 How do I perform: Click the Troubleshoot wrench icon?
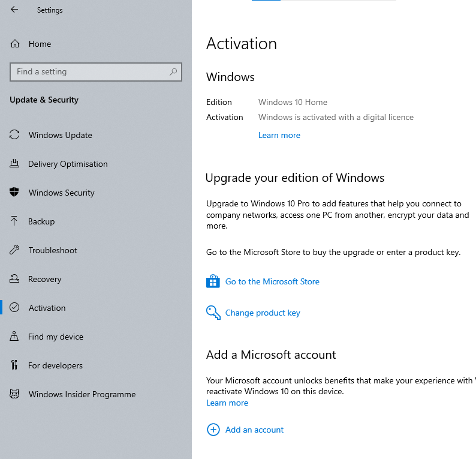point(14,250)
